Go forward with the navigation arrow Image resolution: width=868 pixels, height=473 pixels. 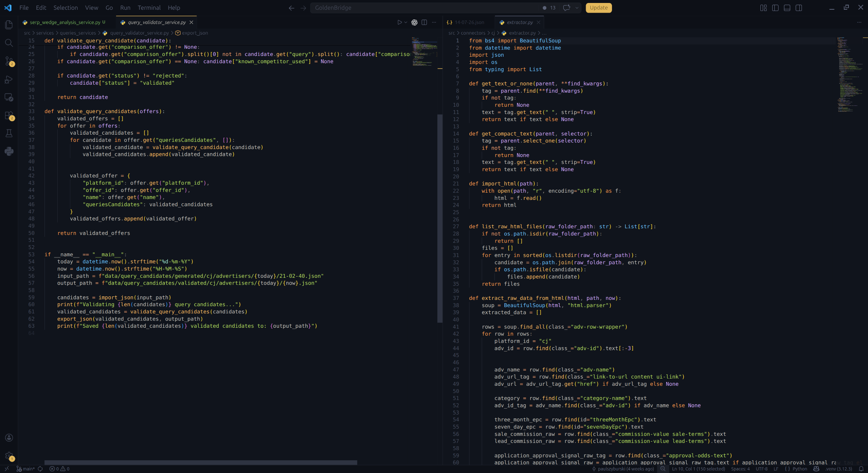pyautogui.click(x=303, y=8)
